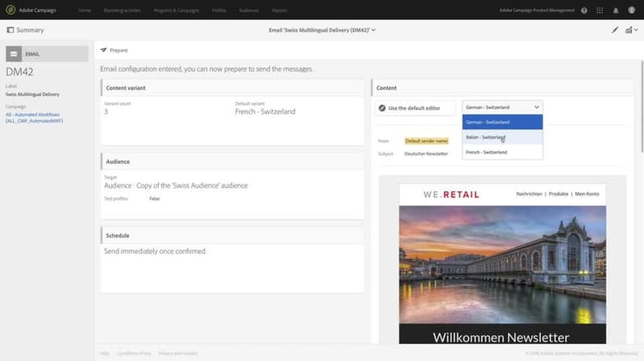The width and height of the screenshot is (644, 361).
Task: Open the Reports menu
Action: pyautogui.click(x=279, y=10)
